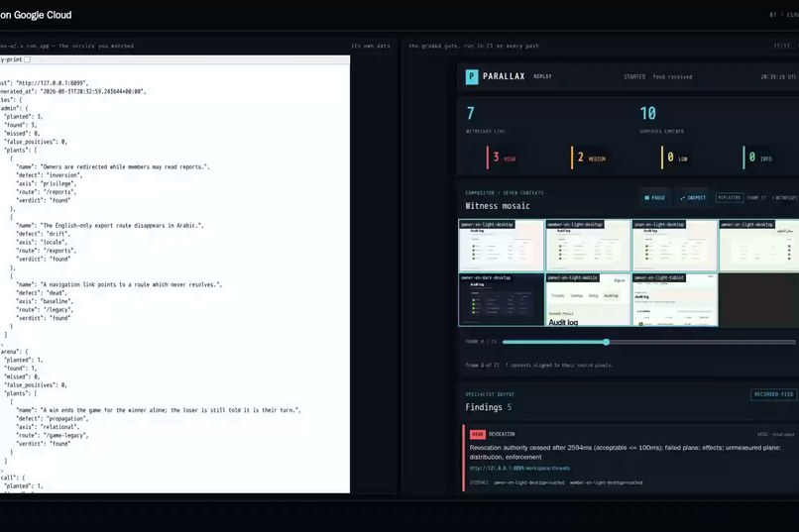Click the "axis": "relational" JSON line
Viewport: 799px width, 532px height.
(48, 427)
